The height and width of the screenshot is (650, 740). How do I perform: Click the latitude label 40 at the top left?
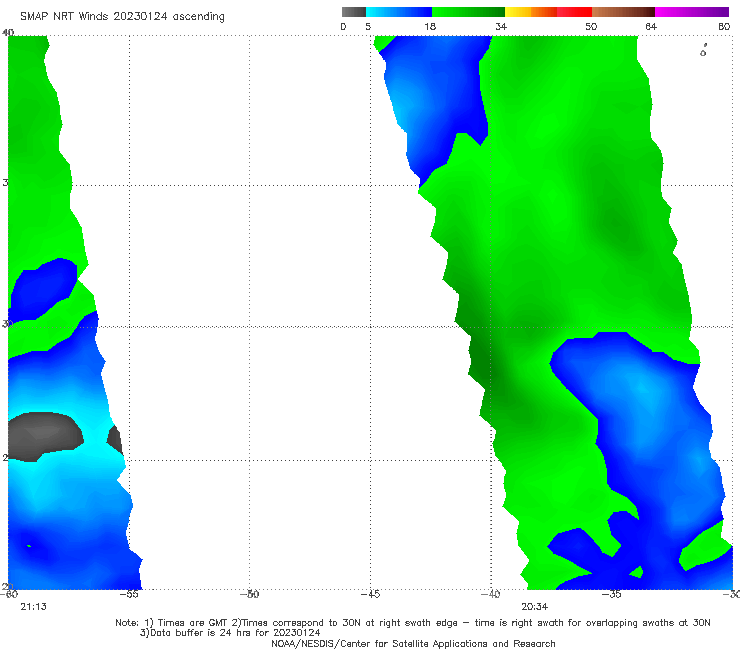[8, 33]
